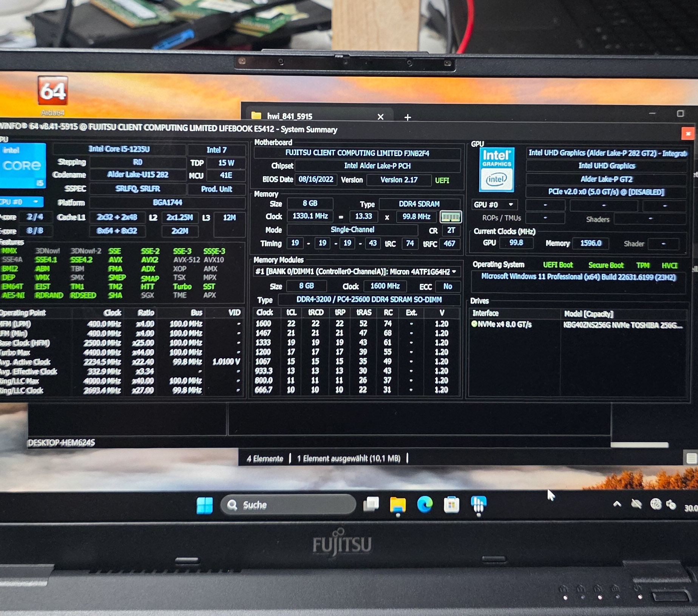Image resolution: width=698 pixels, height=616 pixels.
Task: Click the "Microsoft Windows 11 Professional" OS line
Action: tap(578, 277)
